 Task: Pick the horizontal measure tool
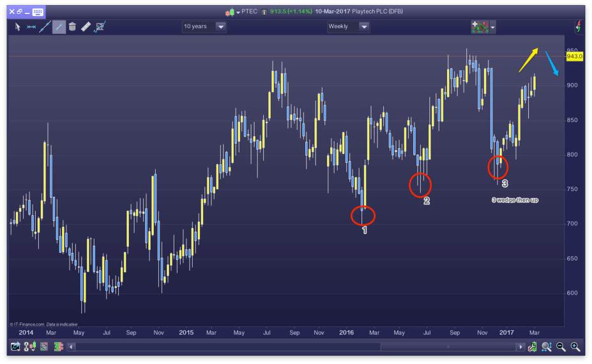click(x=31, y=27)
